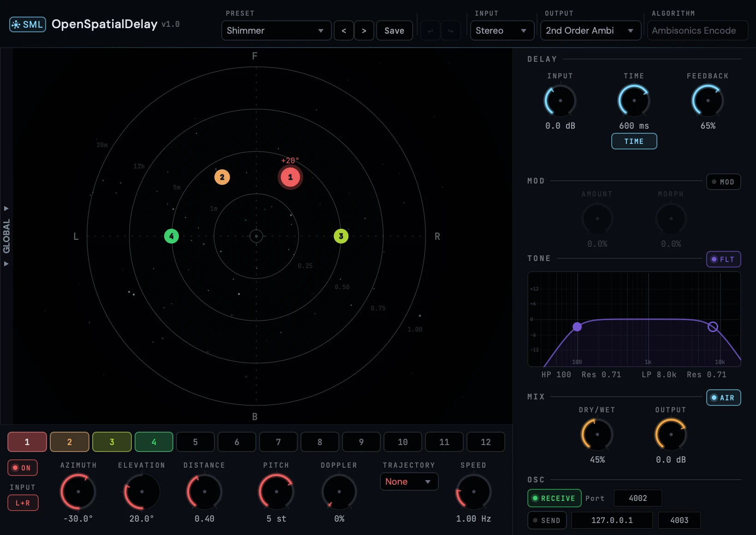Toggle OSC RECEIVE

tap(555, 498)
